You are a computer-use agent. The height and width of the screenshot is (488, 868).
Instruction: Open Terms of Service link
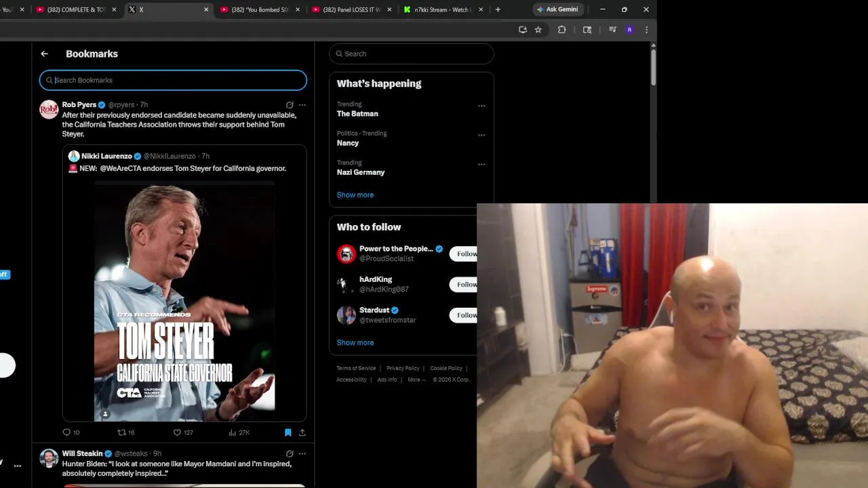[x=356, y=368]
